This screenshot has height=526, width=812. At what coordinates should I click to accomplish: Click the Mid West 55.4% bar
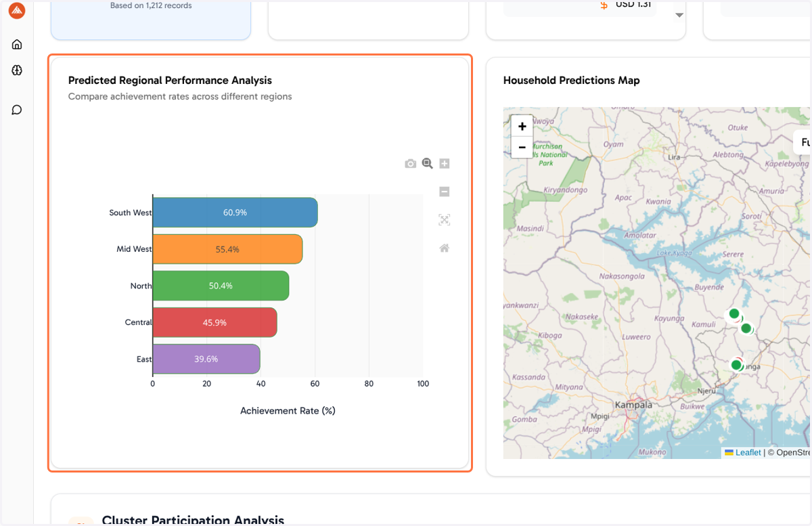[227, 249]
